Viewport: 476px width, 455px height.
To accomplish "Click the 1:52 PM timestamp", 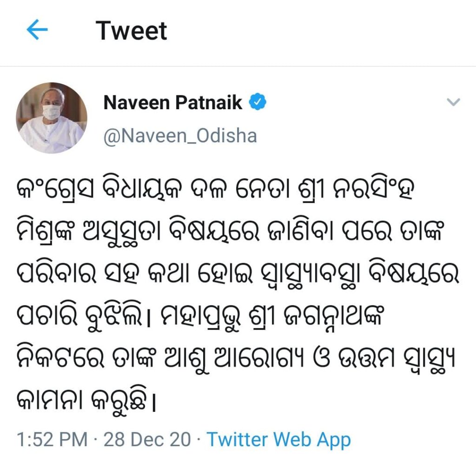I will 52,440.
